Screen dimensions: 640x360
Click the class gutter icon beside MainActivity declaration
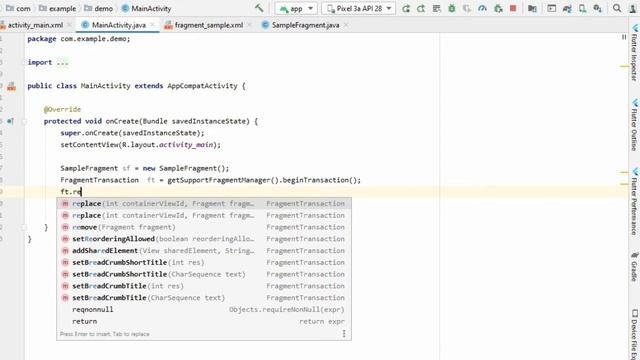(x=11, y=86)
